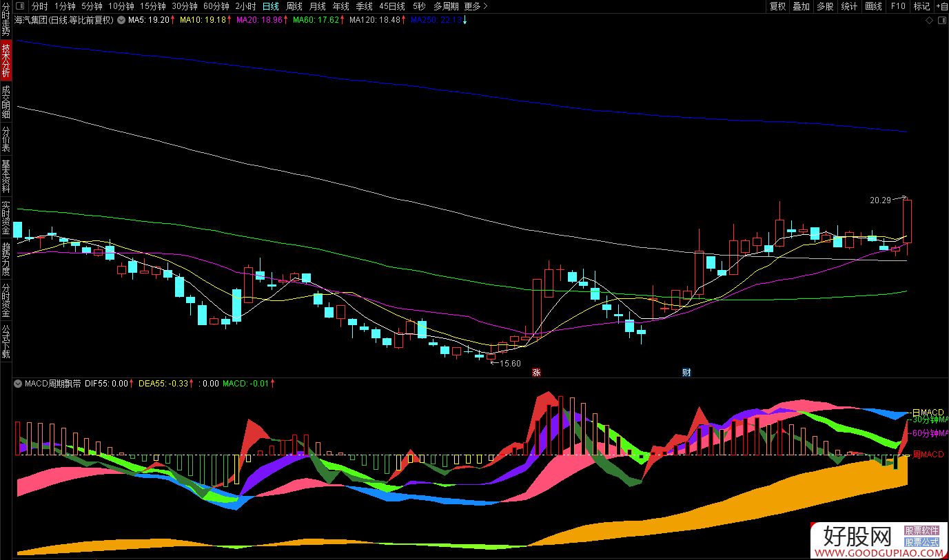This screenshot has width=949, height=560.
Task: Click the DEA55: -0.33 readout
Action: 163,384
